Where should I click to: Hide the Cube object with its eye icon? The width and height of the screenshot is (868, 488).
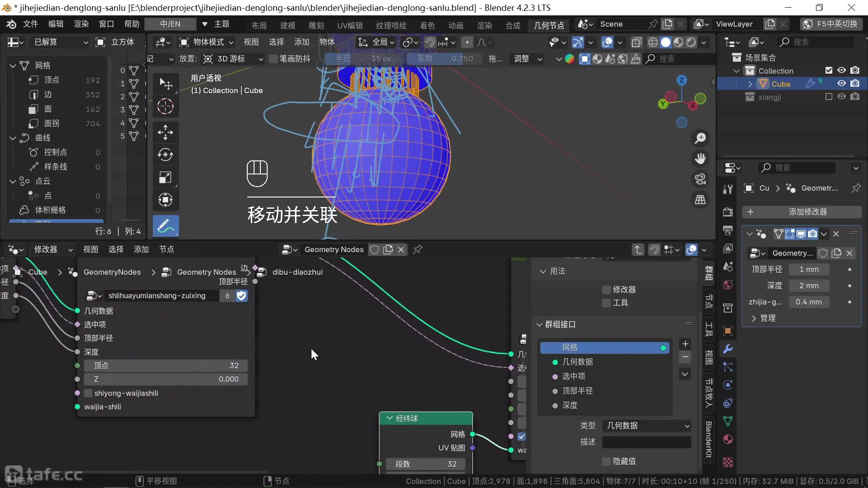tap(841, 84)
